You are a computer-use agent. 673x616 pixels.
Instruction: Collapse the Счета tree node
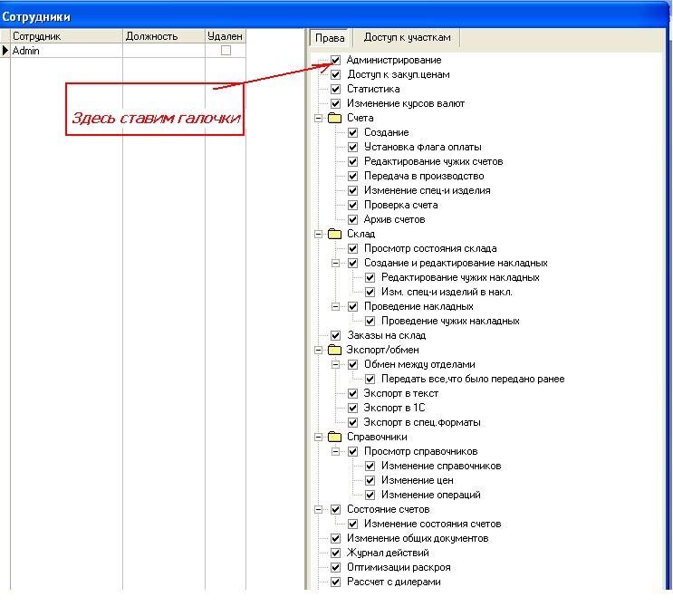[319, 118]
